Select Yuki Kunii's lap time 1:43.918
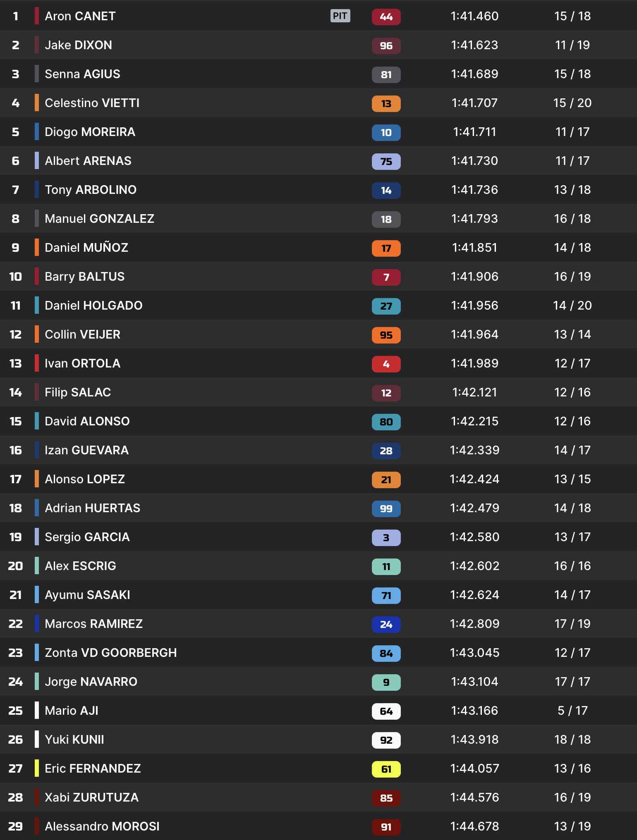Image resolution: width=637 pixels, height=840 pixels. [x=474, y=740]
